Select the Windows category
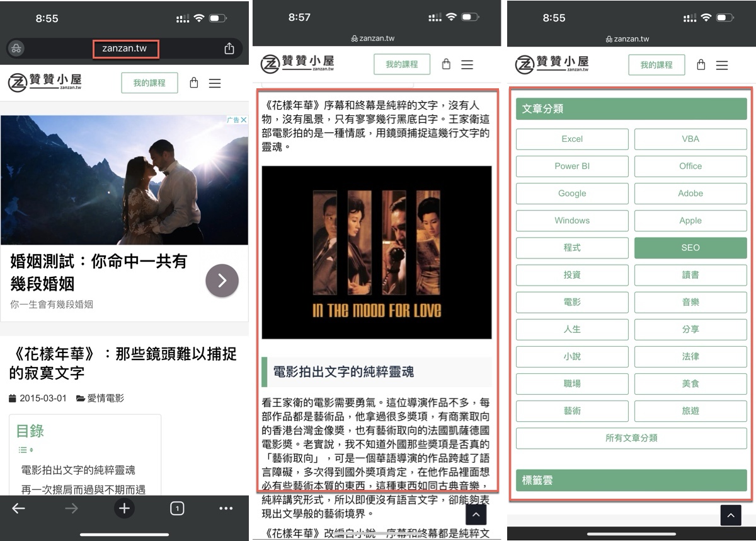The width and height of the screenshot is (756, 541). tap(572, 221)
